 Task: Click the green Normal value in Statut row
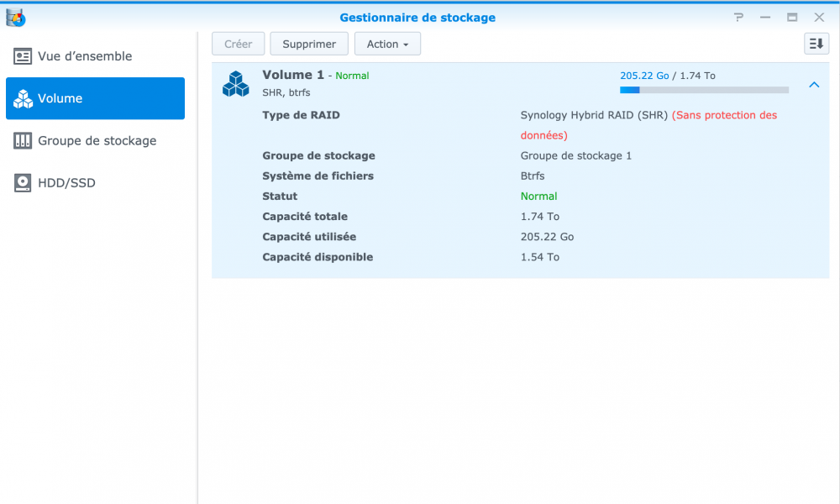538,197
